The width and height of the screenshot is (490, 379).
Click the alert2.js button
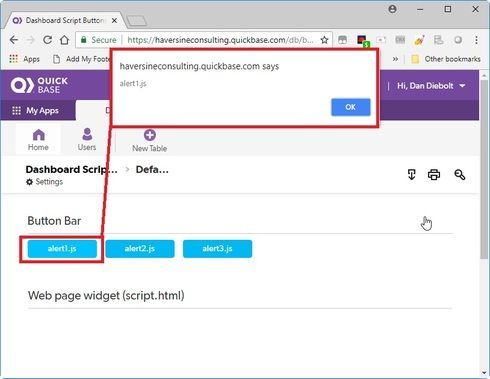click(x=140, y=249)
